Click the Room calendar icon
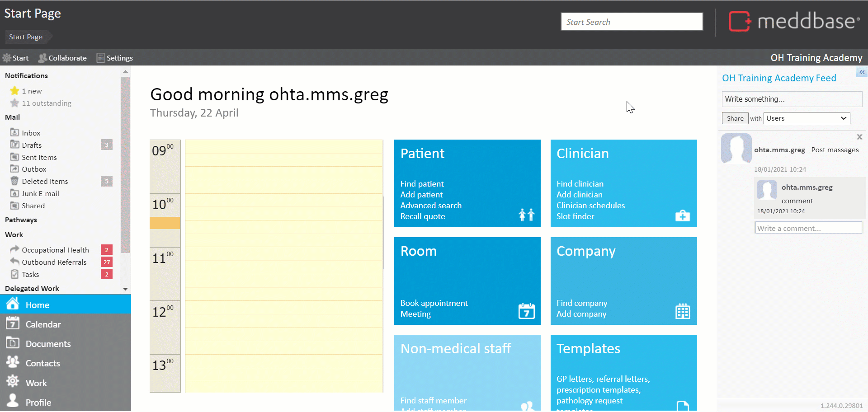 click(x=526, y=311)
